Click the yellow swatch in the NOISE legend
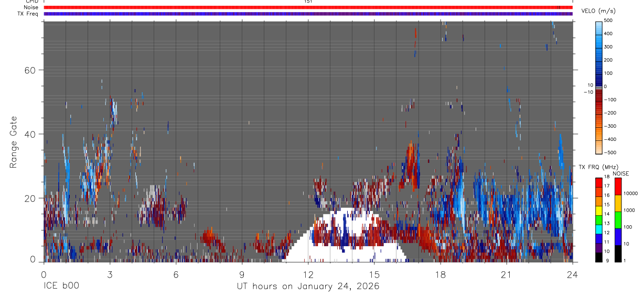 pyautogui.click(x=618, y=203)
